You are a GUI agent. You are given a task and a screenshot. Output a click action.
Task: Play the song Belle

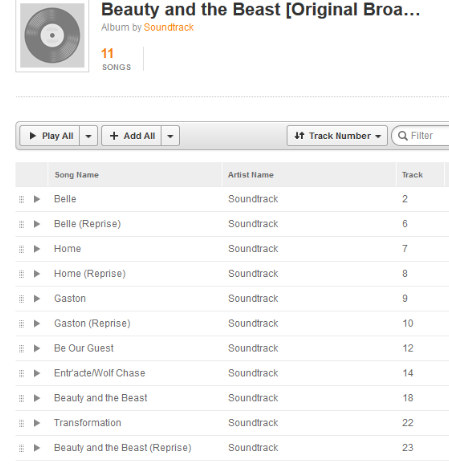point(37,199)
